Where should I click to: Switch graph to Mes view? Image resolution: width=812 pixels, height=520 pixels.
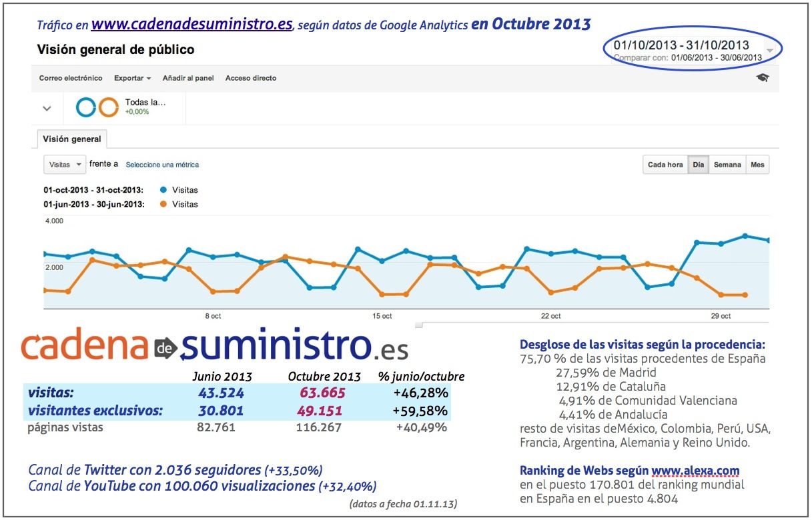point(757,165)
